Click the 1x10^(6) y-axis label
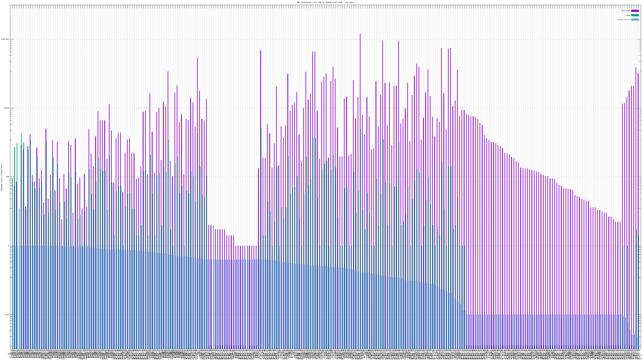This screenshot has height=362, width=644. coord(5,39)
